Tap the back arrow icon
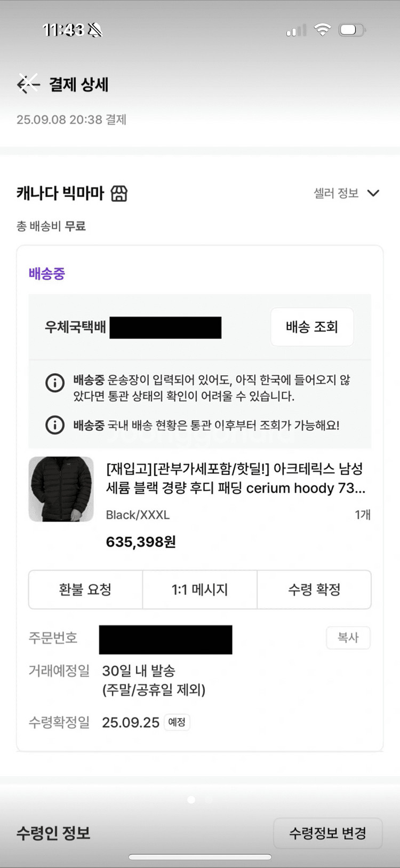 [x=28, y=84]
